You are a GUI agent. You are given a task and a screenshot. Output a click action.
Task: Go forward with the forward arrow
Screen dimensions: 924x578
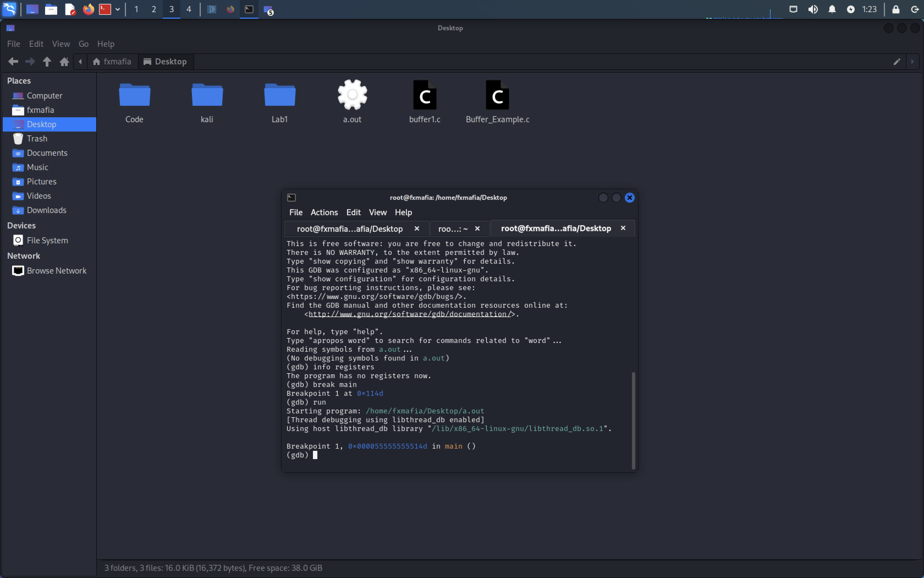point(30,62)
